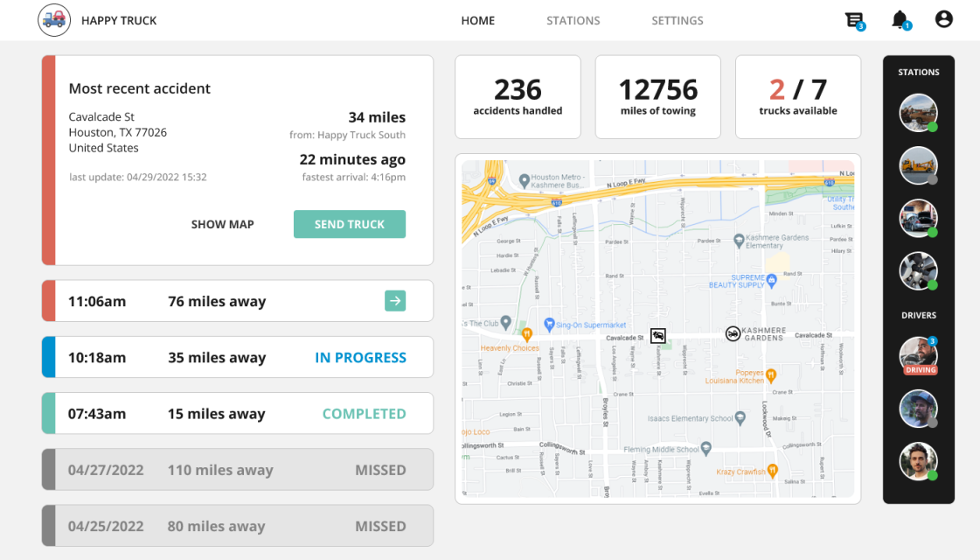Click the Happy Truck logo icon
980x560 pixels.
click(x=53, y=19)
